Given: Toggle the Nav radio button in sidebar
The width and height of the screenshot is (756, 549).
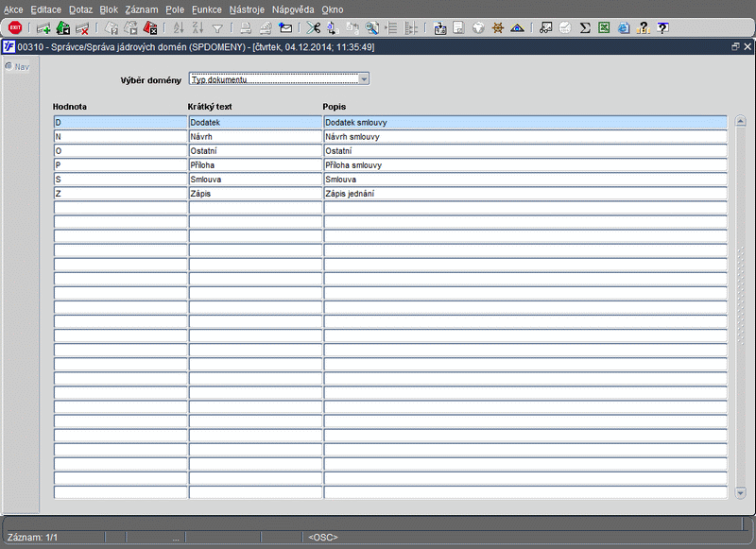Looking at the screenshot, I should click(9, 66).
